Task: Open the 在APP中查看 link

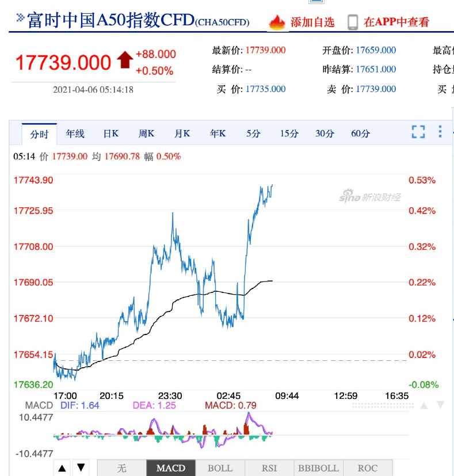Action: pos(396,22)
